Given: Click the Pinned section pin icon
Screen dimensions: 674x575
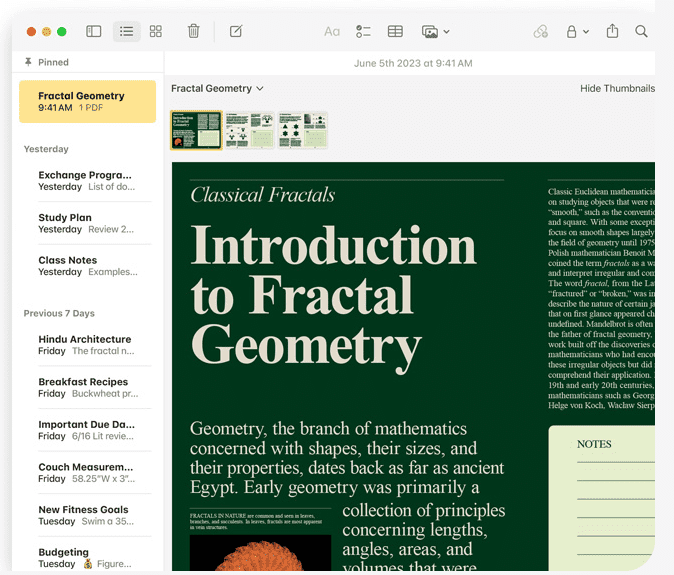Looking at the screenshot, I should [28, 62].
